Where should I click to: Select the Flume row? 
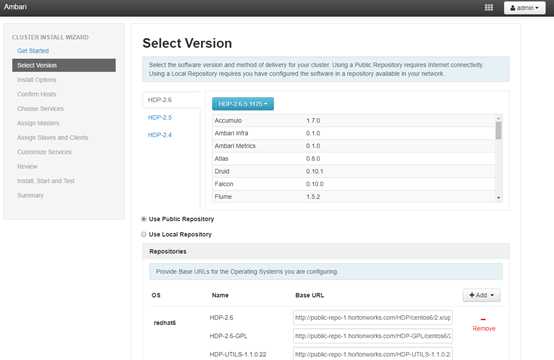pyautogui.click(x=354, y=196)
